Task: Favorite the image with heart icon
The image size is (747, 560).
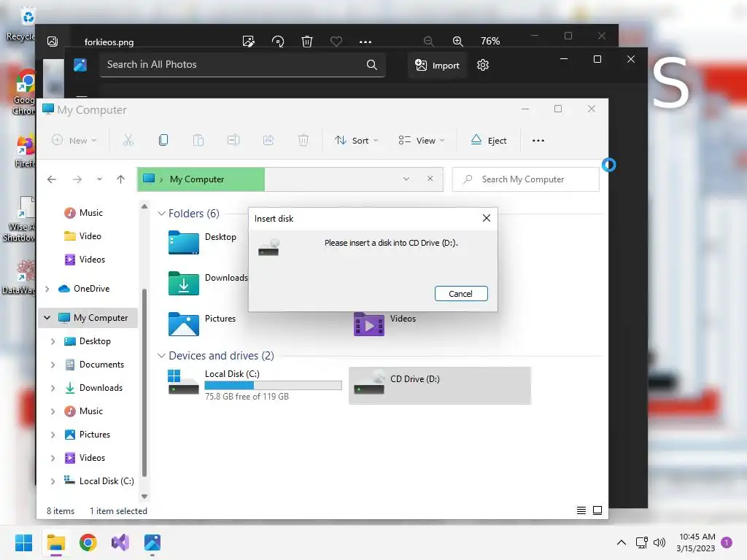Action: point(336,42)
